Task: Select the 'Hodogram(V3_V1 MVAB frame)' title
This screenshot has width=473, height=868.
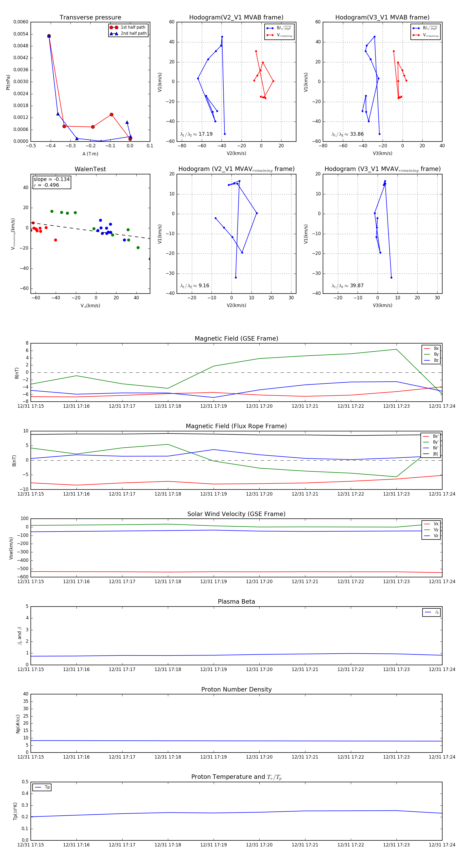Action: point(382,18)
